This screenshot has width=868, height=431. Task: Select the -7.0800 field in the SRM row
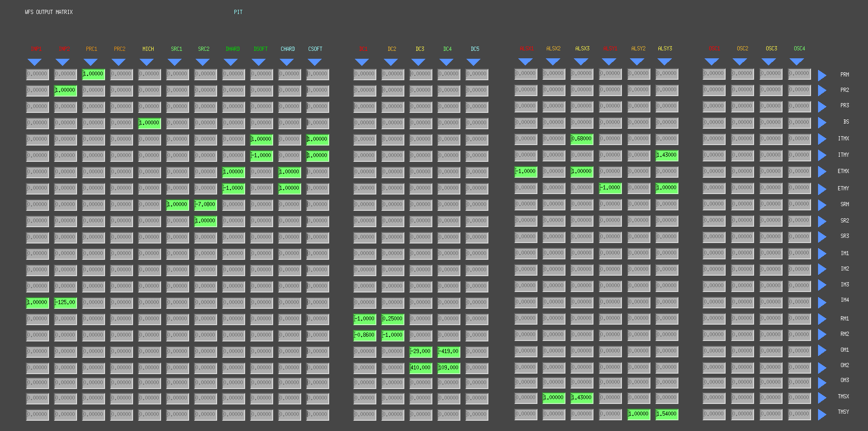[205, 205]
